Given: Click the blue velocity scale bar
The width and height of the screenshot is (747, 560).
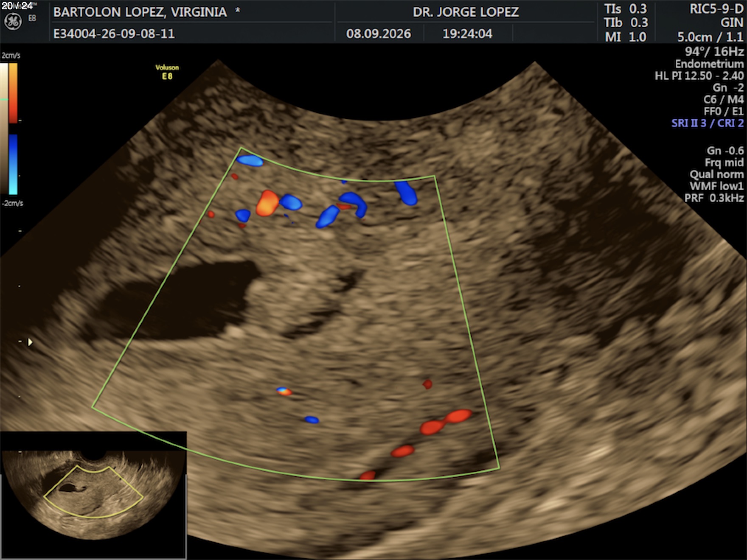Looking at the screenshot, I should [x=14, y=165].
